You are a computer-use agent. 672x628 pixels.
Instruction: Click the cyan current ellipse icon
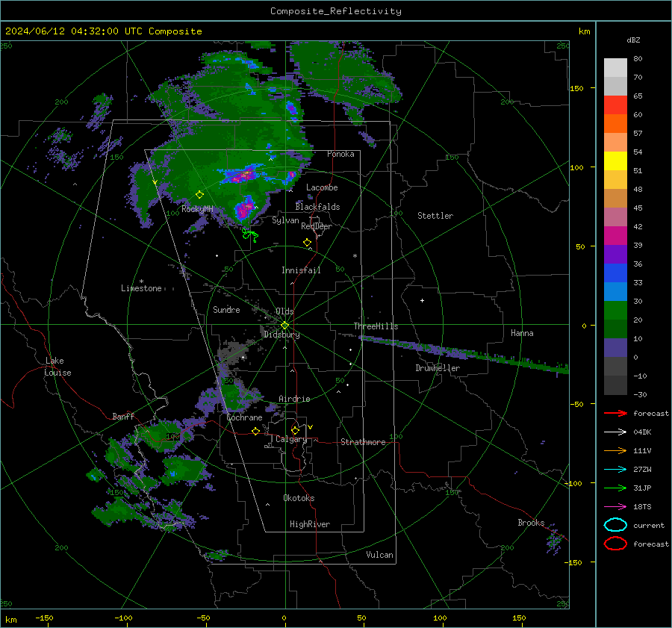(x=615, y=525)
